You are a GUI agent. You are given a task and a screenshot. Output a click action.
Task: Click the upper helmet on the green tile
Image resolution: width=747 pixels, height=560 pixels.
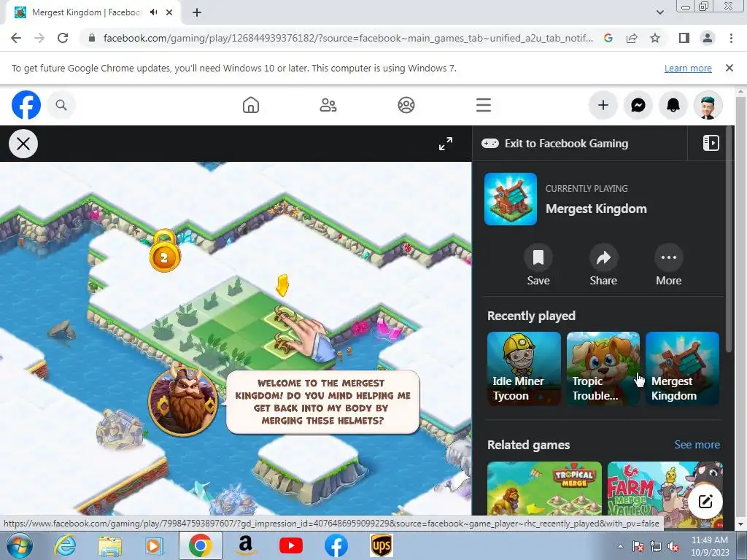(x=284, y=316)
